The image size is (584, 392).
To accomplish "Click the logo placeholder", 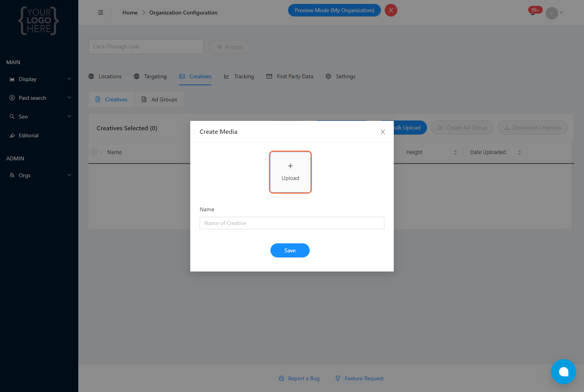I will 39,21.
